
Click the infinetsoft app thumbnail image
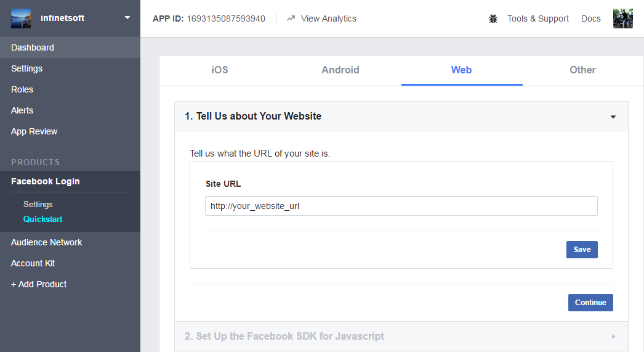(x=20, y=18)
